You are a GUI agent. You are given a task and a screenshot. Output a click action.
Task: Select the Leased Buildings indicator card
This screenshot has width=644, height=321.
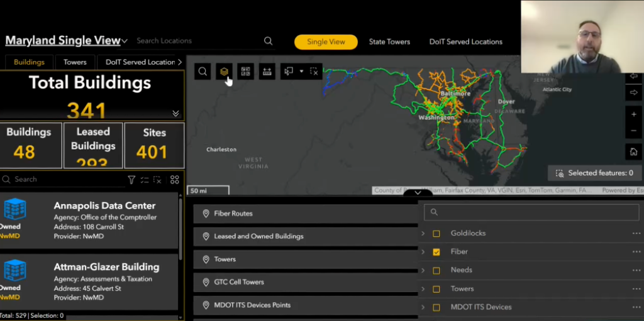point(93,145)
